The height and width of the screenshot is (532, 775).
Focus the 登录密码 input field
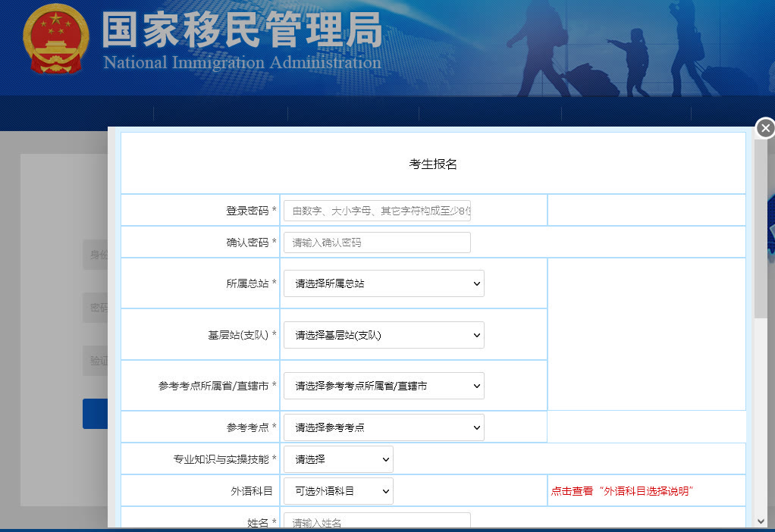click(377, 211)
